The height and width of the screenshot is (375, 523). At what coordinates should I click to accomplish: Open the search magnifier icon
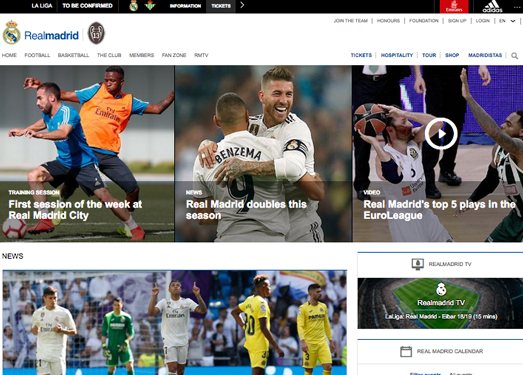pos(515,56)
